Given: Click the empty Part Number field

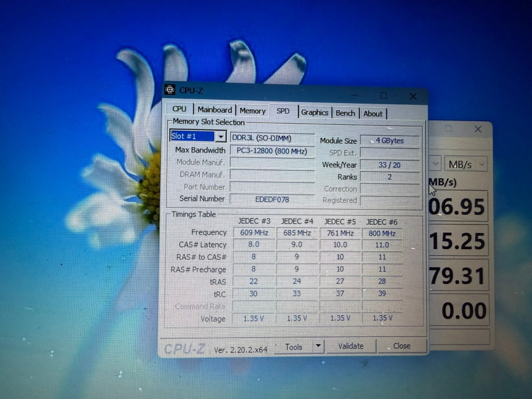Looking at the screenshot, I should pyautogui.click(x=272, y=187).
